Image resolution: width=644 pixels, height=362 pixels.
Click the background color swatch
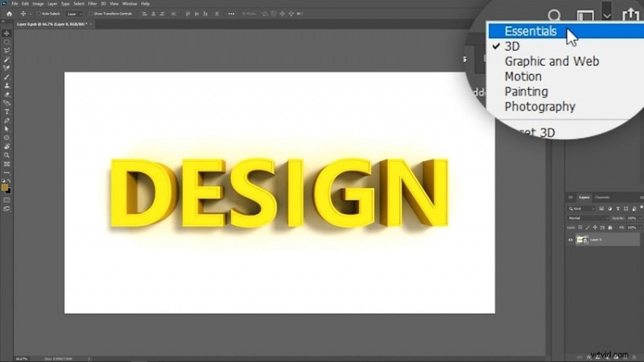tap(9, 191)
